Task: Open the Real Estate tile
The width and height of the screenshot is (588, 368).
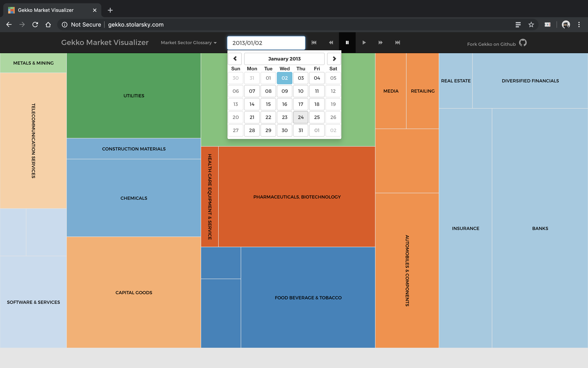Action: click(455, 81)
